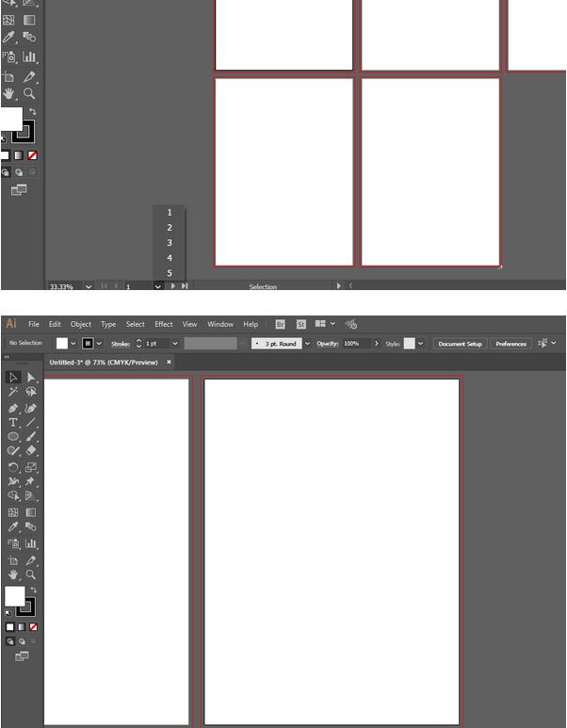The image size is (567, 728).
Task: Set paint to None in Untitled-3 toolbar
Action: (33, 627)
